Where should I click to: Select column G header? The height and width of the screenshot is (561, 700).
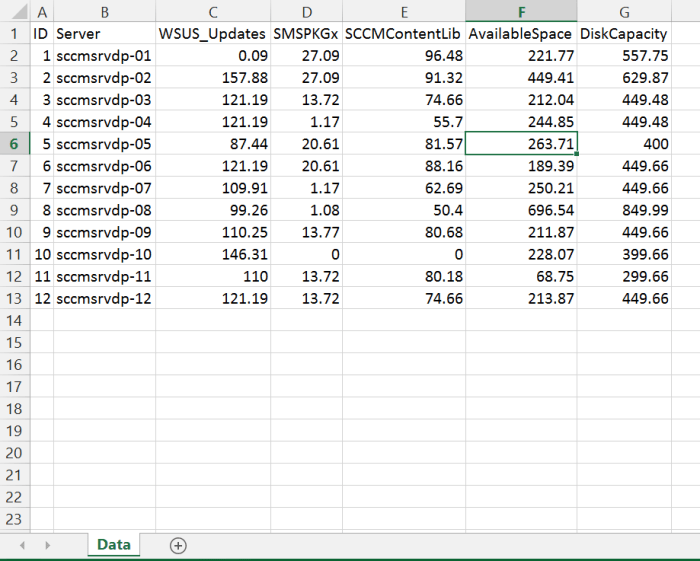(624, 12)
